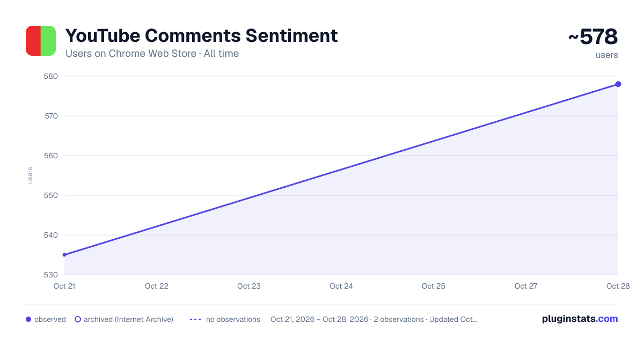
Task: Click the Oct 23 x-axis label
Action: click(x=249, y=286)
